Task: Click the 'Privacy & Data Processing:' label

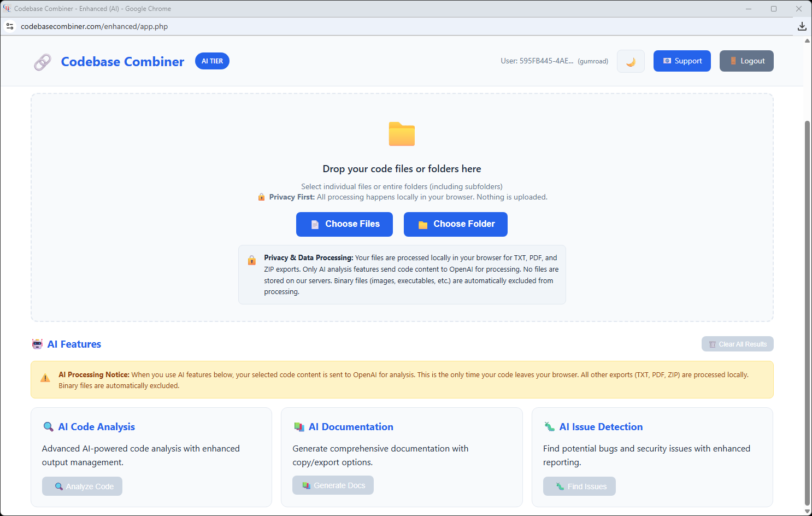Action: [309, 258]
